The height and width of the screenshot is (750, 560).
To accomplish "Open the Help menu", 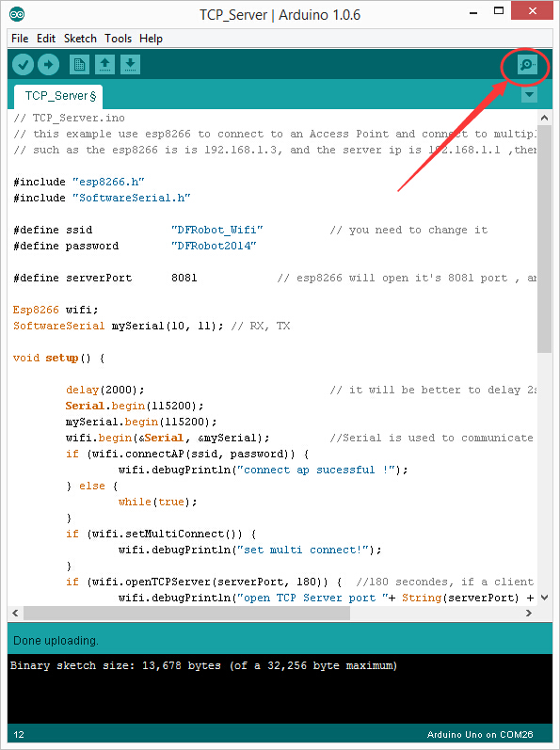I will tap(151, 39).
